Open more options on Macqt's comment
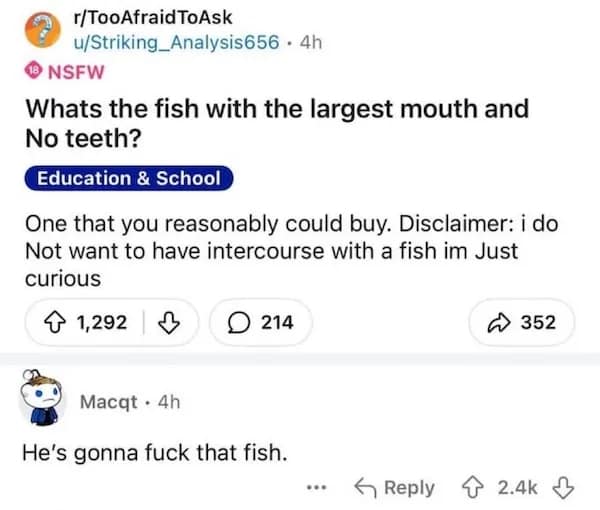Screen dimensions: 600x510 click(318, 487)
